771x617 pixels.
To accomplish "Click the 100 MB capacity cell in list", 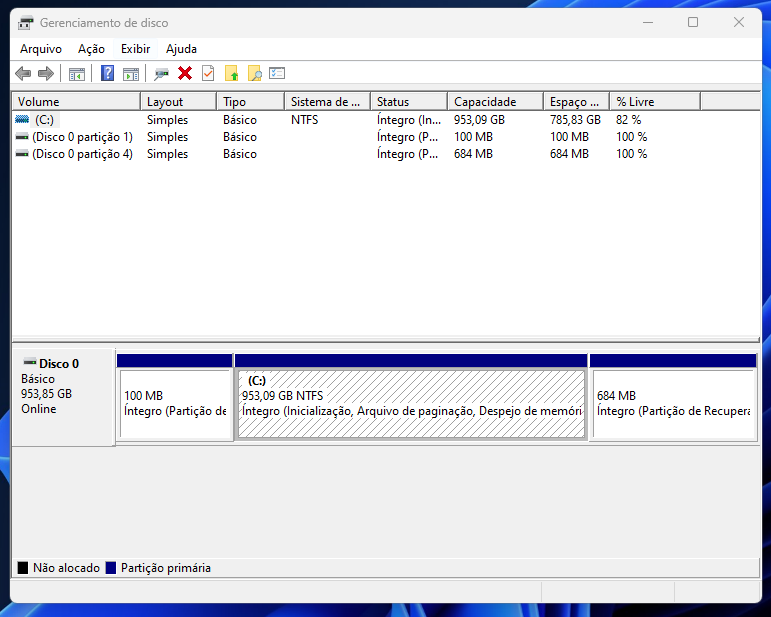I will click(473, 137).
